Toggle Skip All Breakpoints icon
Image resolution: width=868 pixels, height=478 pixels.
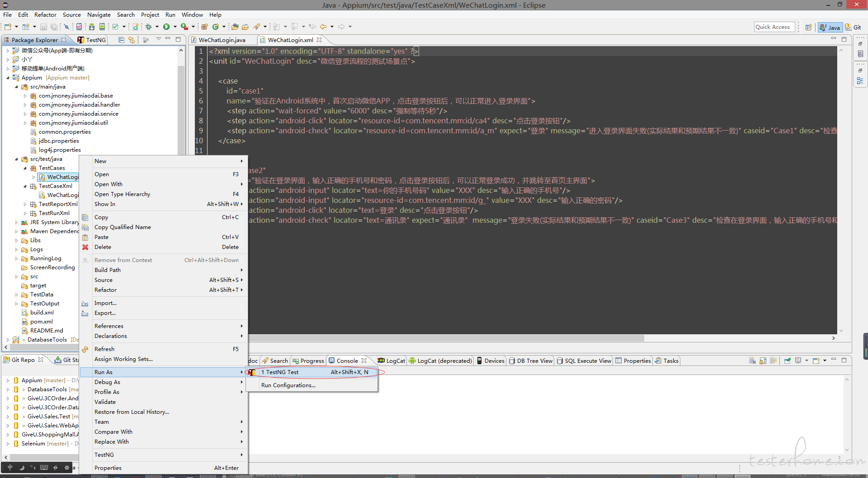pyautogui.click(x=66, y=27)
